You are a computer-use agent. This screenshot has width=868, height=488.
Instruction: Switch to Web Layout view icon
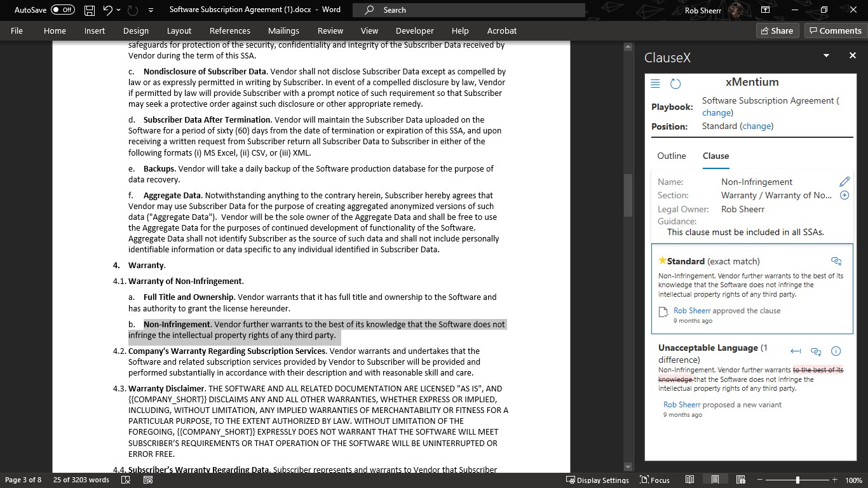coord(740,480)
